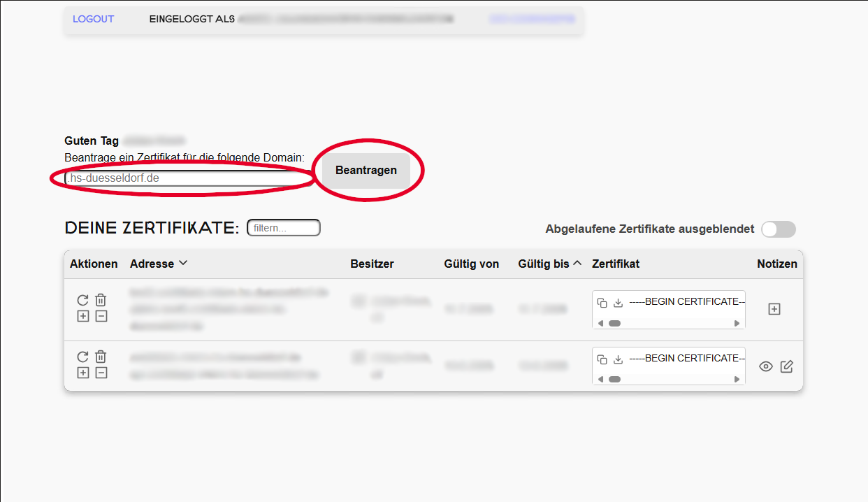Refresh the second certificate via reload icon
The image size is (868, 502).
point(82,357)
